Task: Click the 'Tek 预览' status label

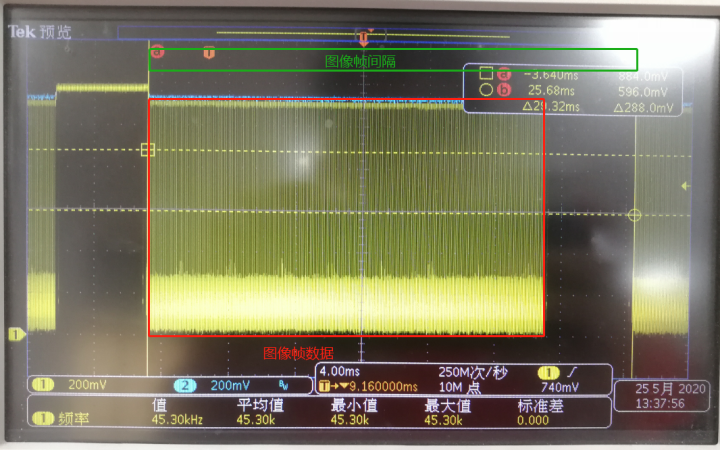Action: 40,32
